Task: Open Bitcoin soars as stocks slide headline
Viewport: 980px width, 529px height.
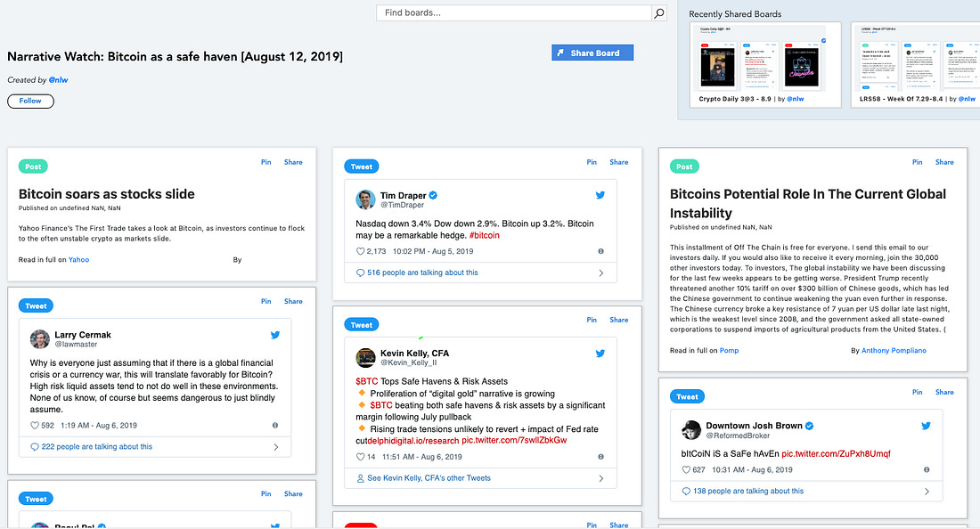Action: pos(106,194)
